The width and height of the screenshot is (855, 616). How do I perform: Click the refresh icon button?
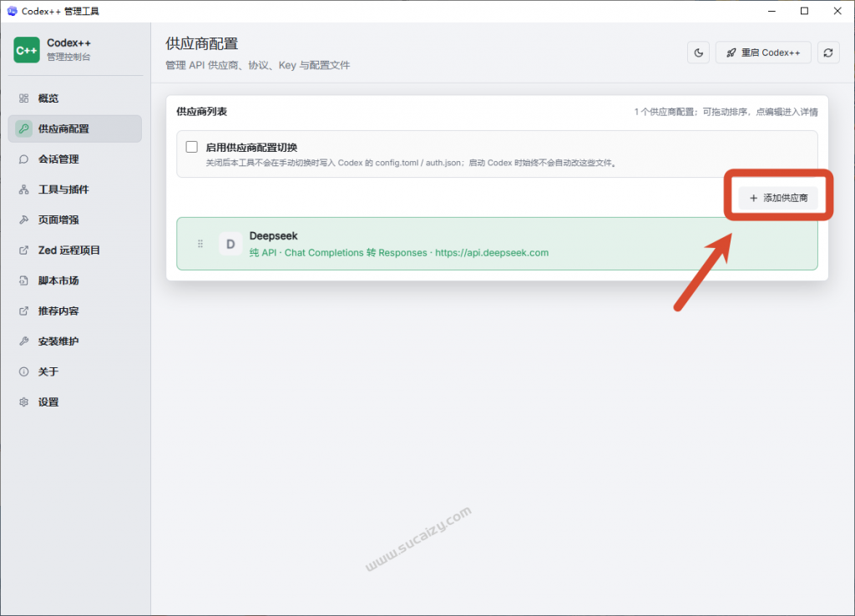(x=828, y=53)
